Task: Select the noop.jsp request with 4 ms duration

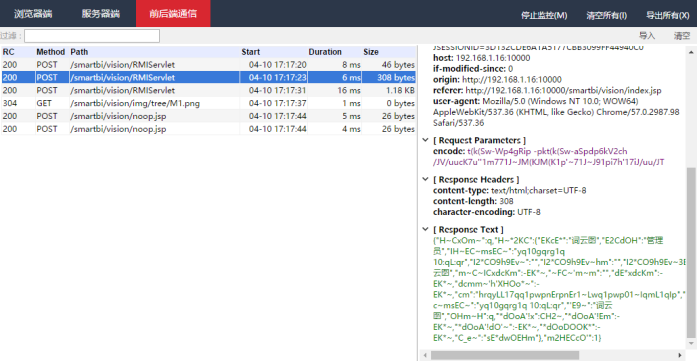Action: pyautogui.click(x=208, y=129)
